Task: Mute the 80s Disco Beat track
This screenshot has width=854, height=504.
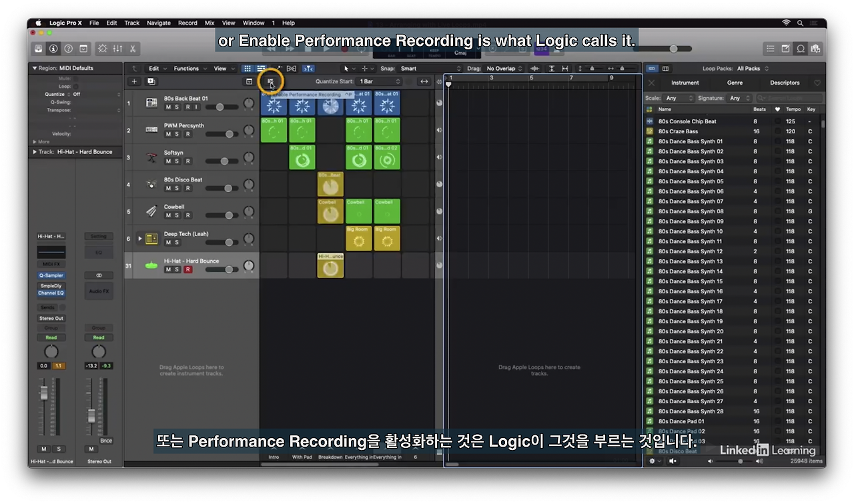Action: [x=168, y=189]
